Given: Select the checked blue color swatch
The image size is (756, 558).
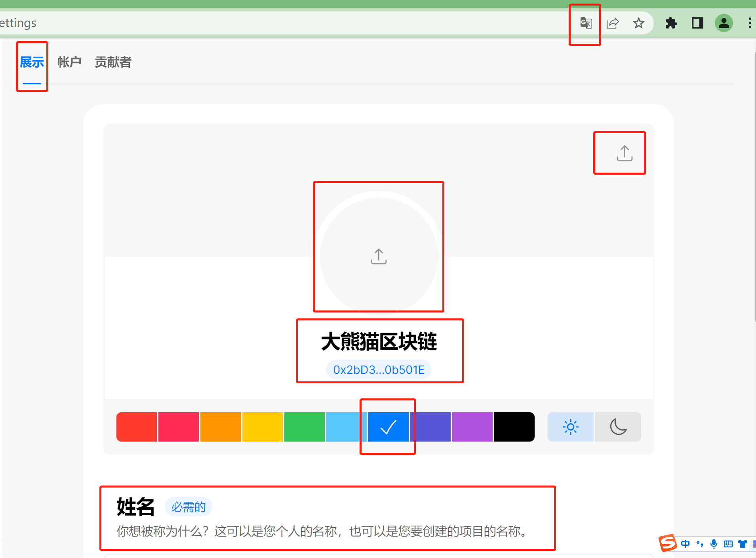Looking at the screenshot, I should click(388, 427).
